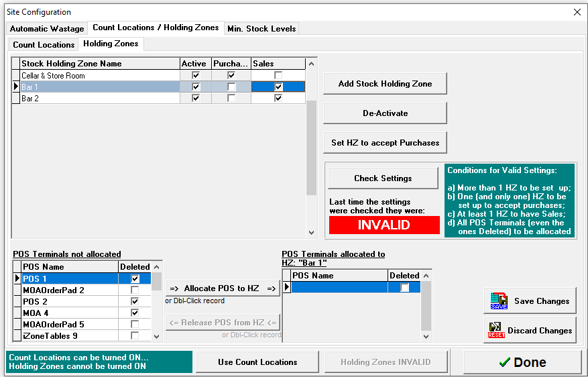This screenshot has height=377, width=588.
Task: Click Add Stock Holding Zone button
Action: (385, 84)
